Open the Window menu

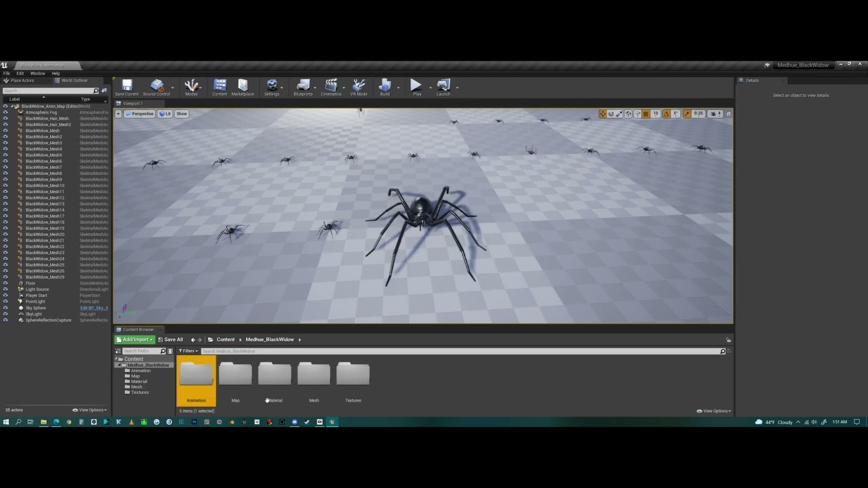coord(38,73)
